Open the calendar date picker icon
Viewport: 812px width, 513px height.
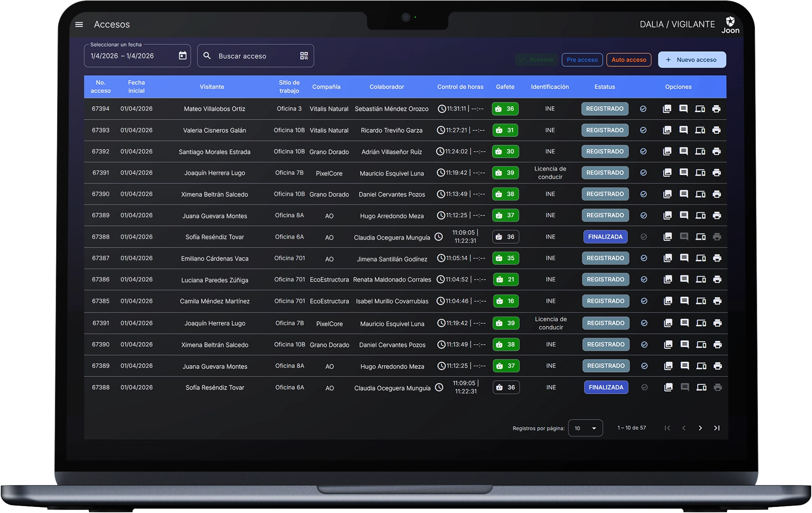(183, 56)
